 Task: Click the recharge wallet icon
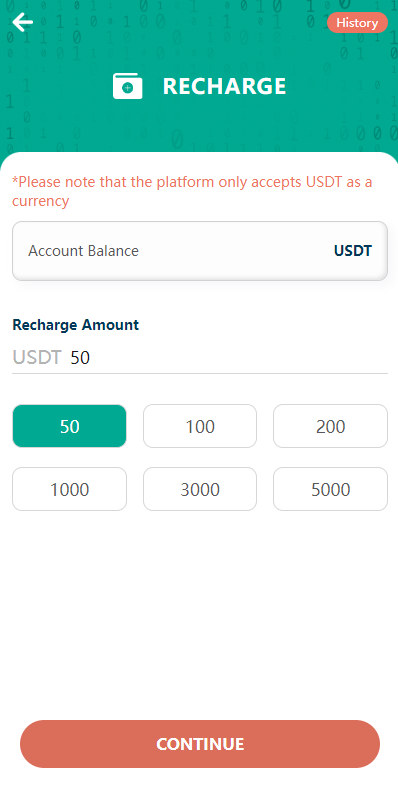pos(128,86)
